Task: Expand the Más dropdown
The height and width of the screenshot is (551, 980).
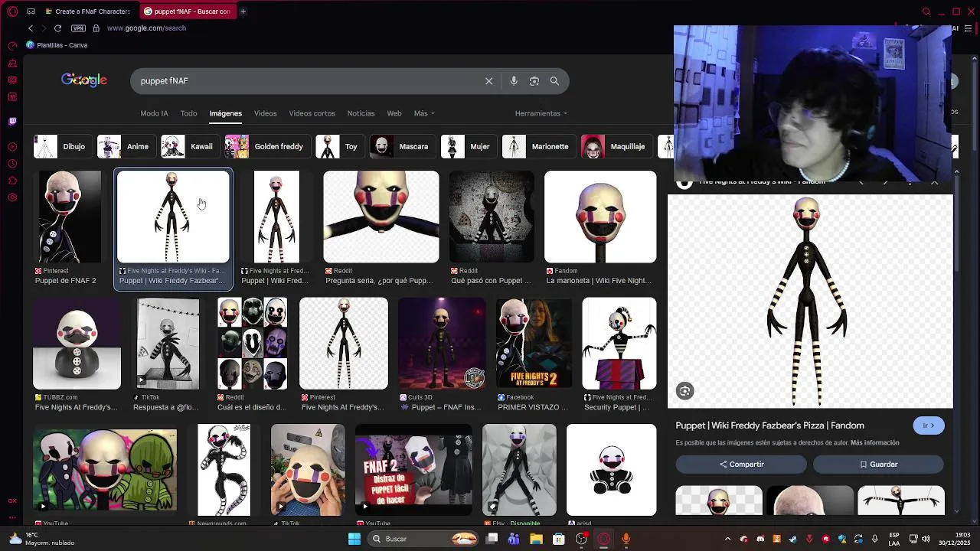Action: (424, 113)
